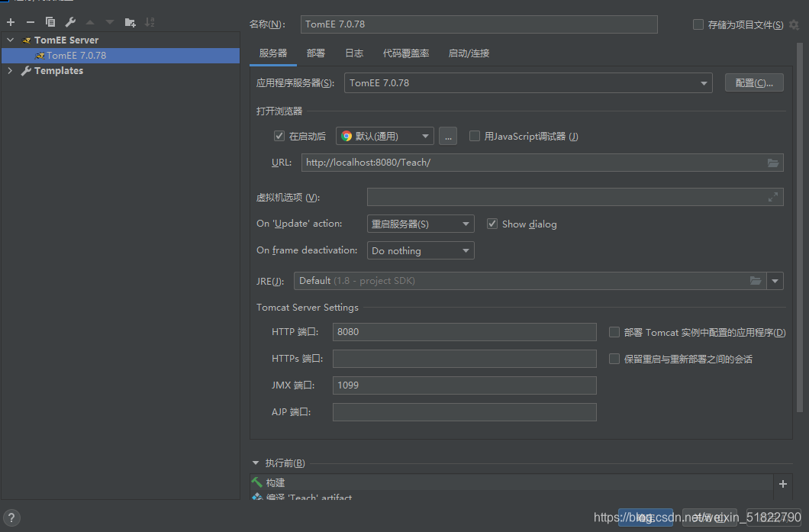Collapse TomEE Server tree node
This screenshot has width=809, height=532.
(11, 40)
